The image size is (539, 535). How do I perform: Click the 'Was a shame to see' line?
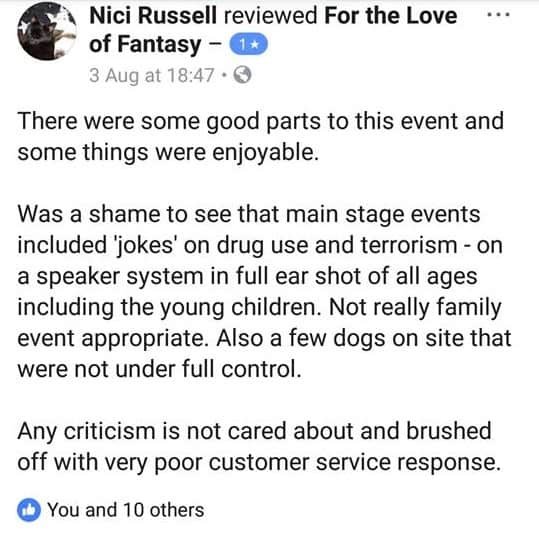coord(249,215)
